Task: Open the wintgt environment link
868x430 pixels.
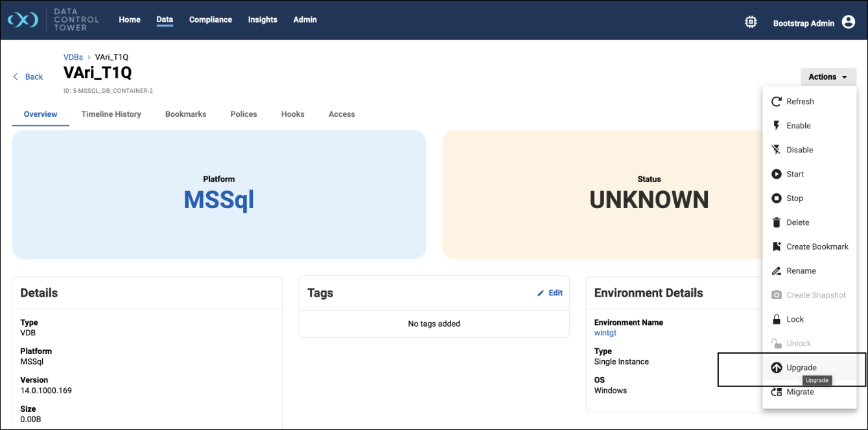Action: (605, 333)
